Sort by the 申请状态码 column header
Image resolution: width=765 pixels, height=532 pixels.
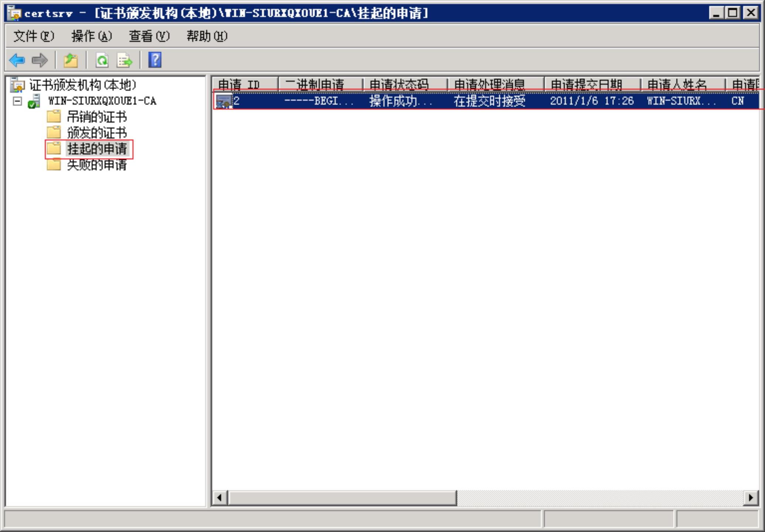405,85
